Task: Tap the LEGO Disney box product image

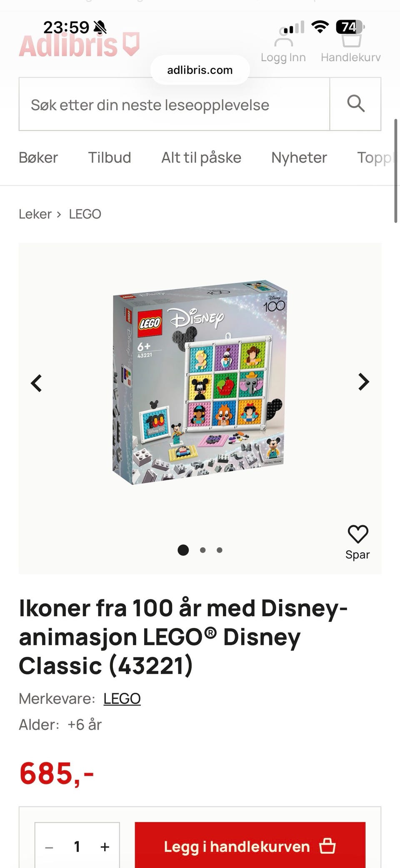Action: [x=200, y=382]
